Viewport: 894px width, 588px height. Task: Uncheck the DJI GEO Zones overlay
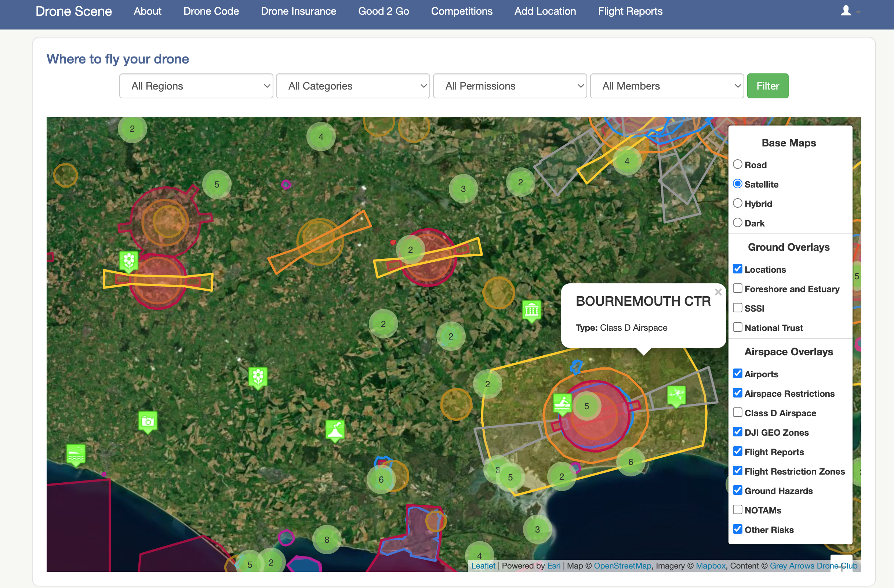[x=737, y=432]
